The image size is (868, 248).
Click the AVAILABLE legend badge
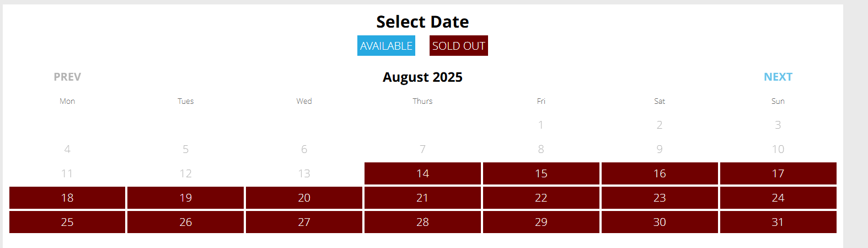(x=386, y=46)
